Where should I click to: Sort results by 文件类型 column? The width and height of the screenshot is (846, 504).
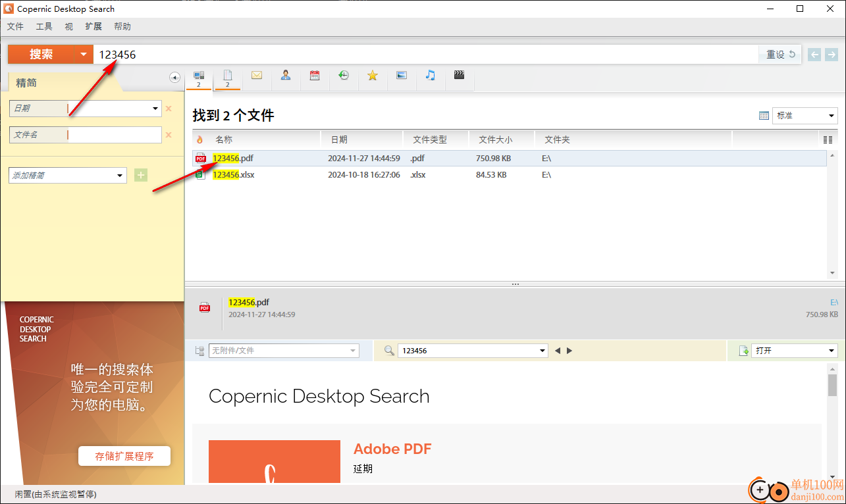pyautogui.click(x=429, y=139)
